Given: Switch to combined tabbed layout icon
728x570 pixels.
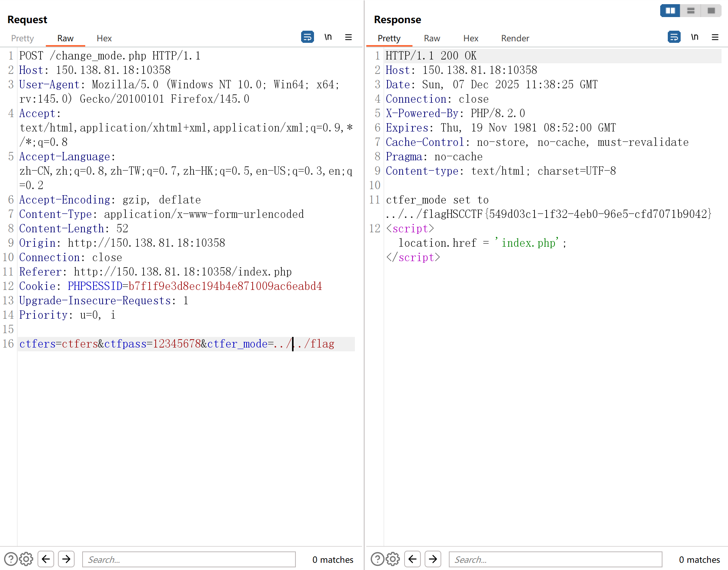Looking at the screenshot, I should 711,11.
